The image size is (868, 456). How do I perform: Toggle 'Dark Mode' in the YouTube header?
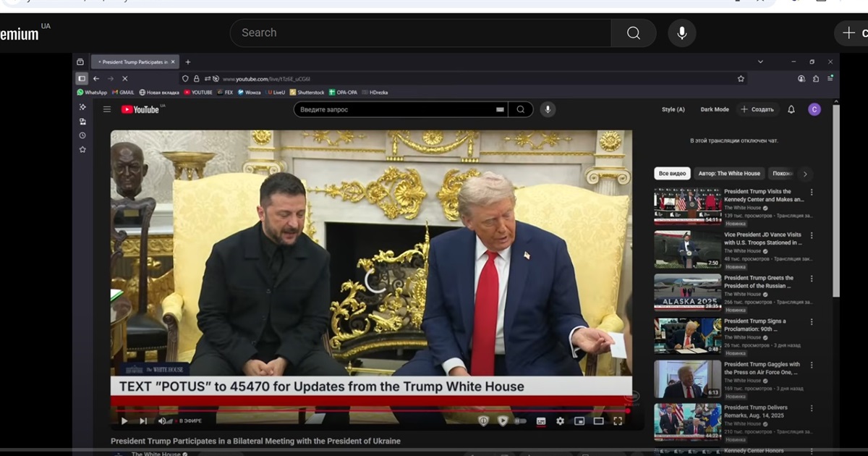715,109
